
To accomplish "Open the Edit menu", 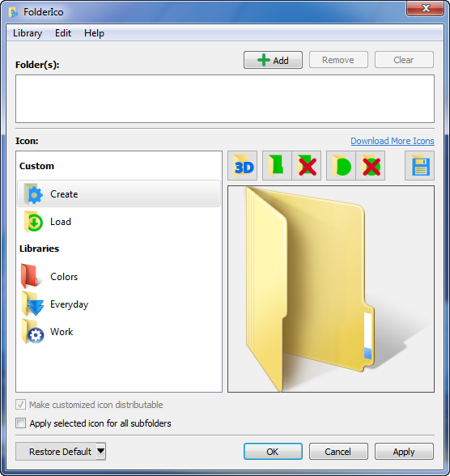I will [63, 33].
